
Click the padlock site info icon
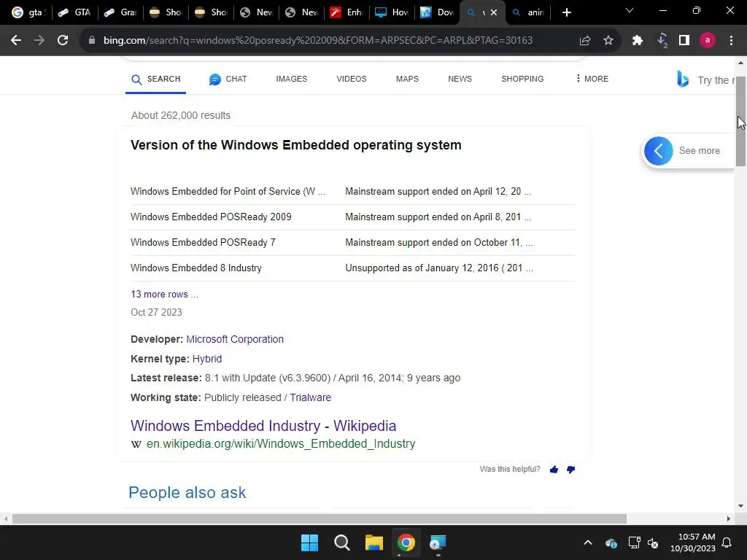click(92, 41)
